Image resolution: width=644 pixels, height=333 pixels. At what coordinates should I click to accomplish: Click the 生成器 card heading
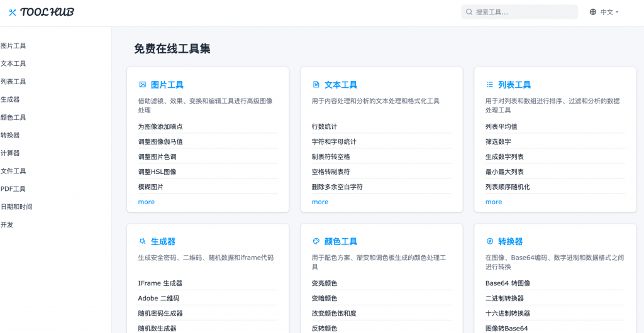point(163,241)
